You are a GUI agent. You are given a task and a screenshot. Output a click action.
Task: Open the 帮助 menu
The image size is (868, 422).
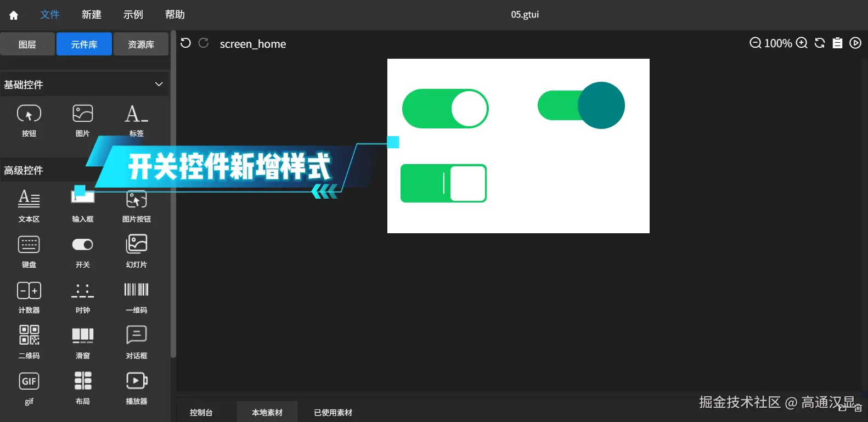[x=175, y=15]
